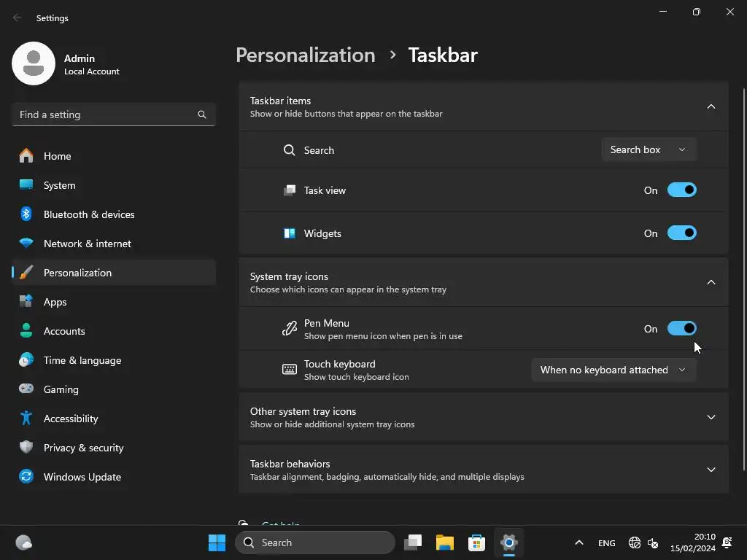Click the Admin profile avatar
Viewport: 747px width, 560px height.
click(34, 63)
